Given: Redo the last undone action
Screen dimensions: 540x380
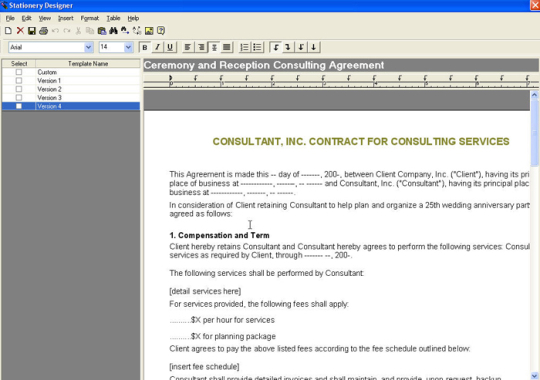Looking at the screenshot, I should tap(67, 31).
